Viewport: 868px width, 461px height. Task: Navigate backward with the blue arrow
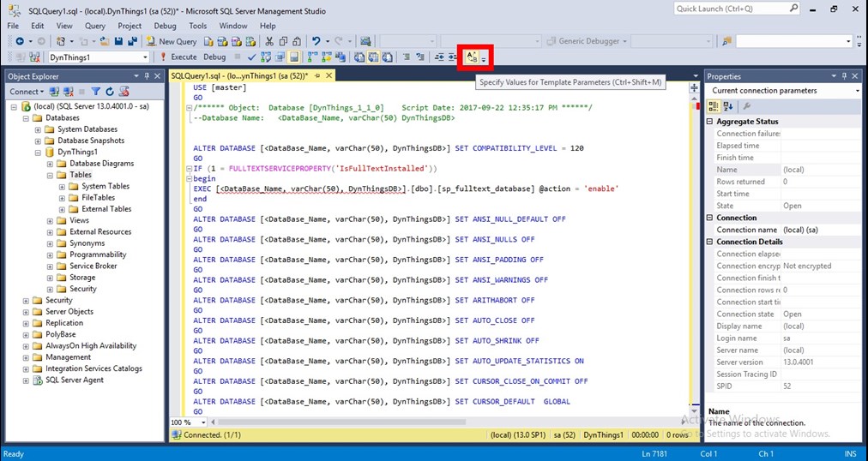20,41
